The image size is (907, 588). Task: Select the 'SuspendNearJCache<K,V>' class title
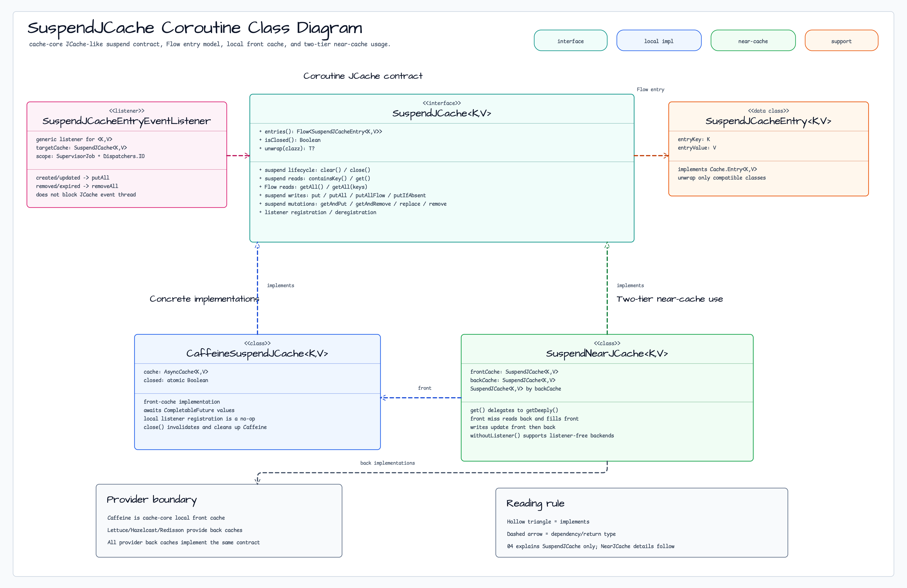(607, 354)
